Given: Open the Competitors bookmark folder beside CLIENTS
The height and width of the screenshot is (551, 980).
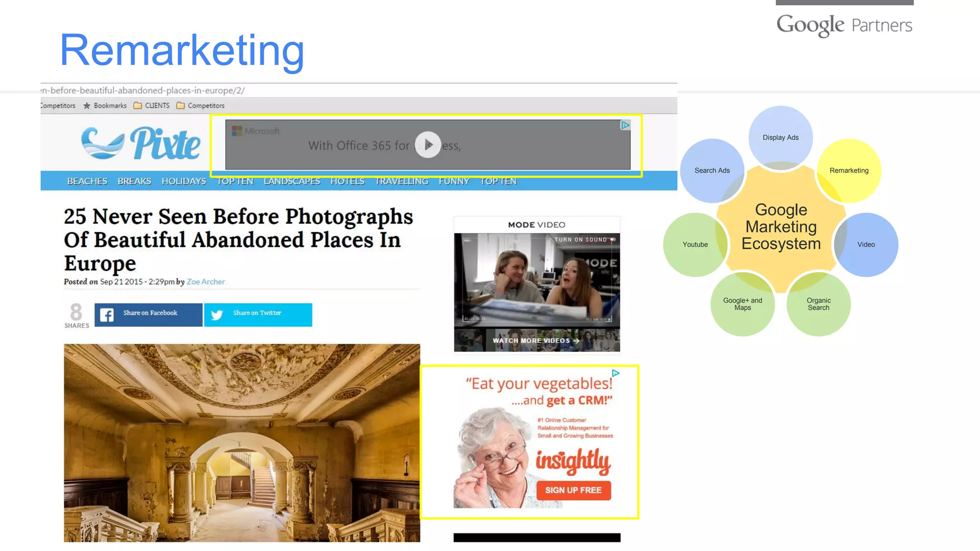Looking at the screenshot, I should (x=200, y=106).
